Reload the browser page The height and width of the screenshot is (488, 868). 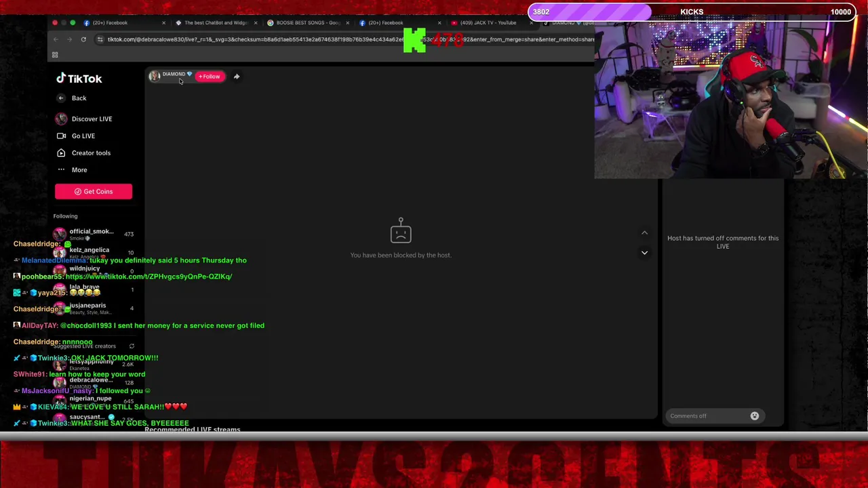(83, 39)
